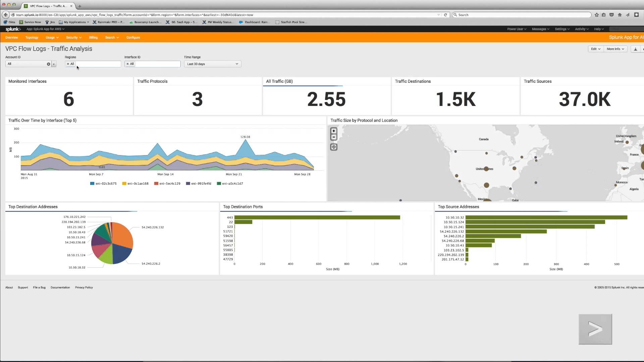This screenshot has width=644, height=362.
Task: Select the Usage menu tab
Action: pyautogui.click(x=50, y=37)
